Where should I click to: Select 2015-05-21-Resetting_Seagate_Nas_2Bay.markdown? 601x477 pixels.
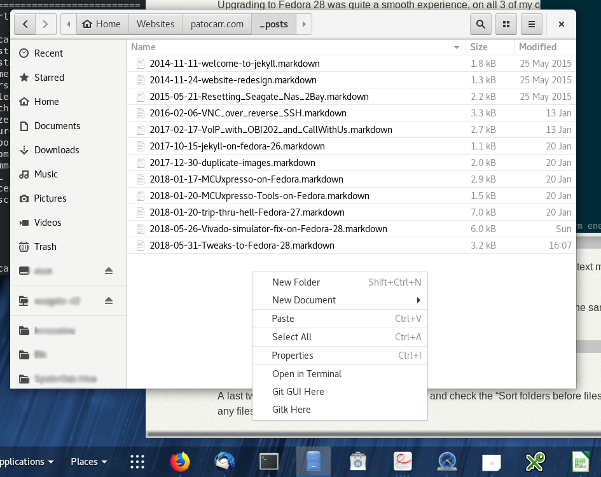pos(351,97)
